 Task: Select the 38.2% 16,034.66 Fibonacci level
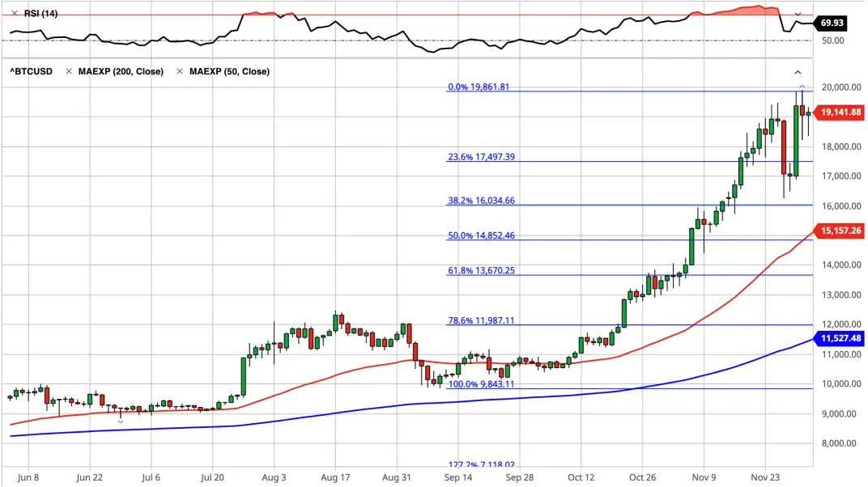pyautogui.click(x=481, y=201)
